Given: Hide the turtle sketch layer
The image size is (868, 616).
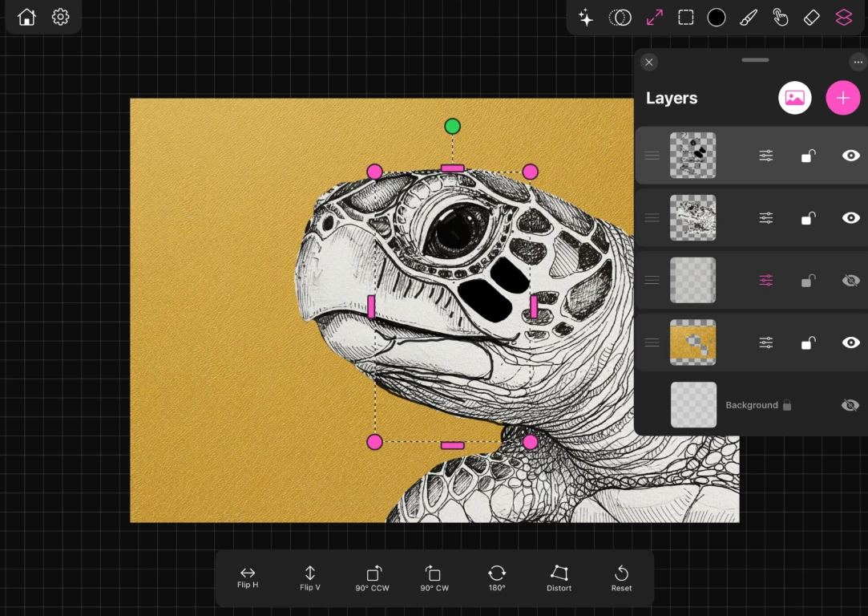Looking at the screenshot, I should coord(851,217).
